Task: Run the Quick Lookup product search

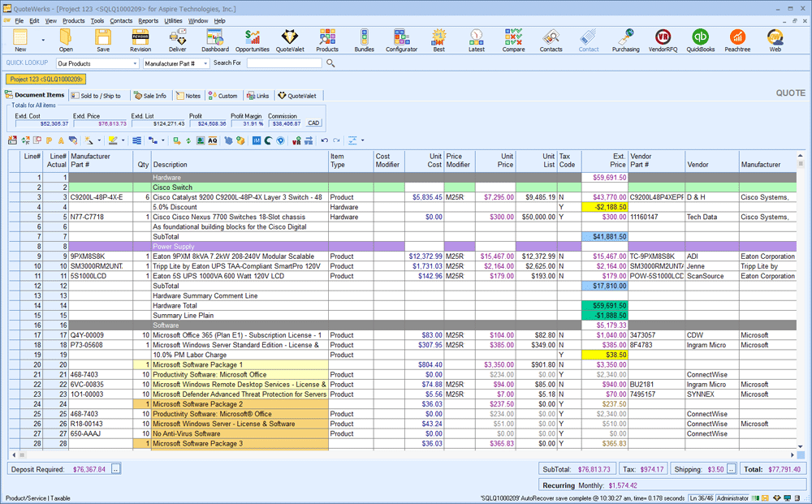Action: [330, 62]
